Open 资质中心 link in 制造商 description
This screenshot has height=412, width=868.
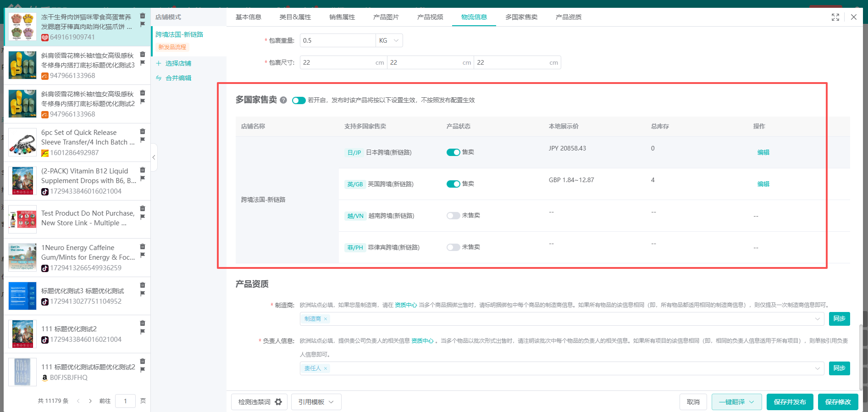[406, 305]
